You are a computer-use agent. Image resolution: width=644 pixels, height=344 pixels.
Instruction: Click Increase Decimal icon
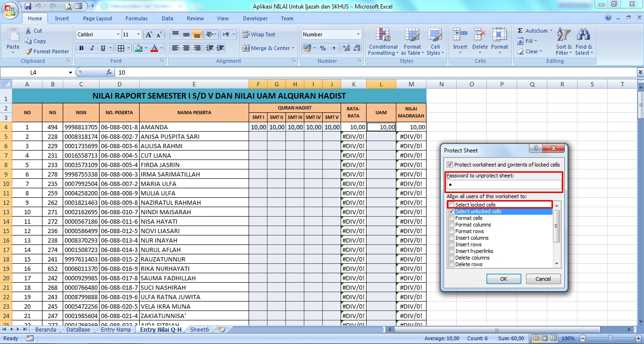pyautogui.click(x=346, y=48)
